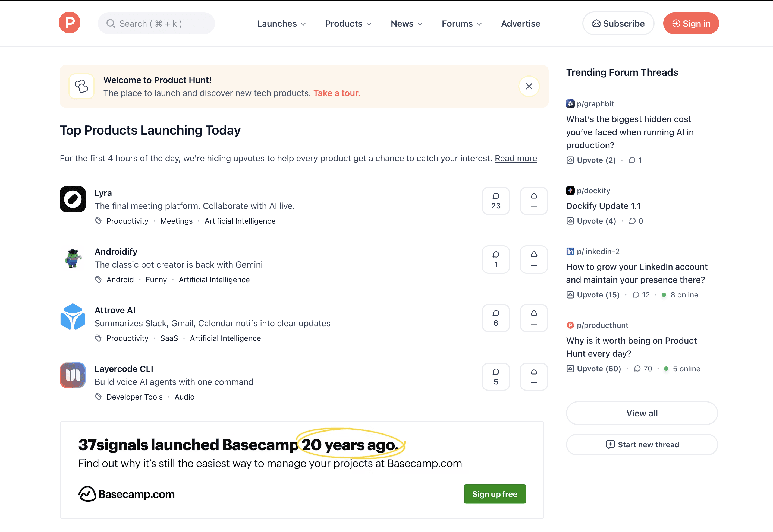Click View all forum threads
This screenshot has width=773, height=532.
pos(642,413)
